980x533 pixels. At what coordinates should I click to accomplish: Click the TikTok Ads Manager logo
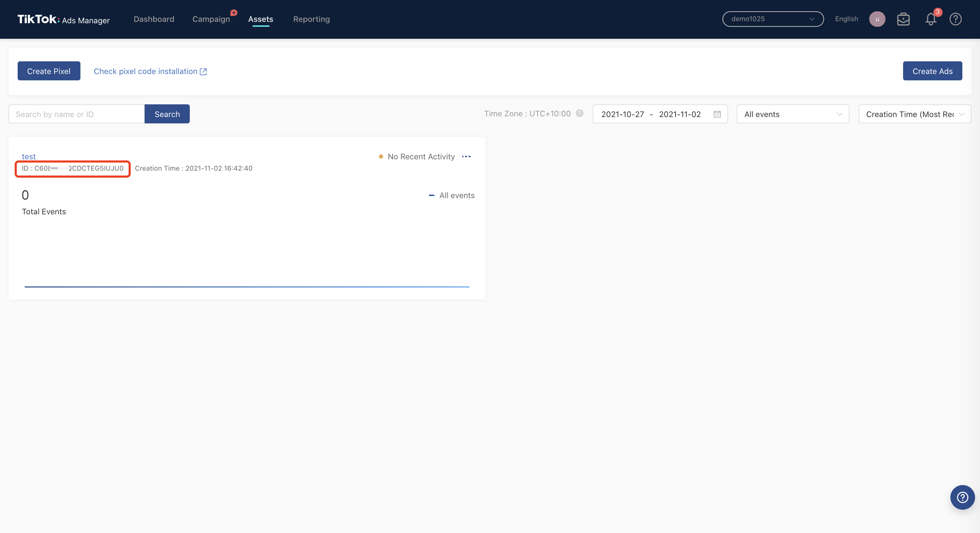(x=63, y=19)
